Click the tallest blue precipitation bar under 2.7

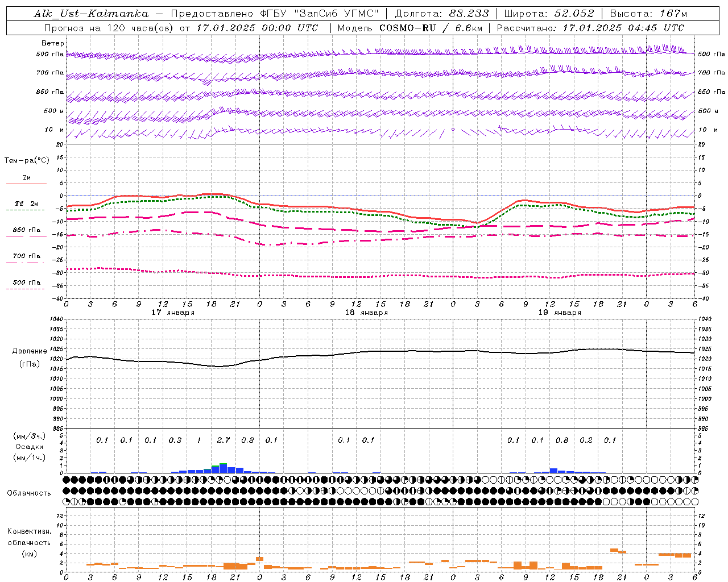[x=224, y=469]
